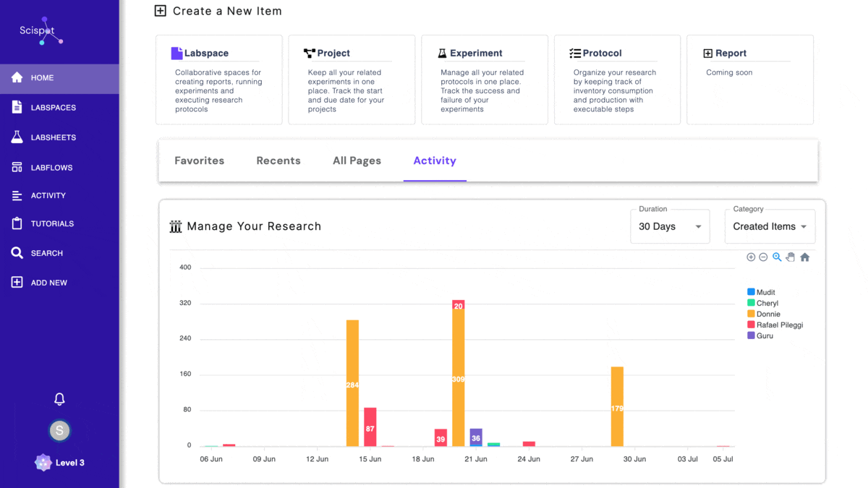Open Labsheets in the sidebar
This screenshot has width=868, height=488.
[53, 137]
